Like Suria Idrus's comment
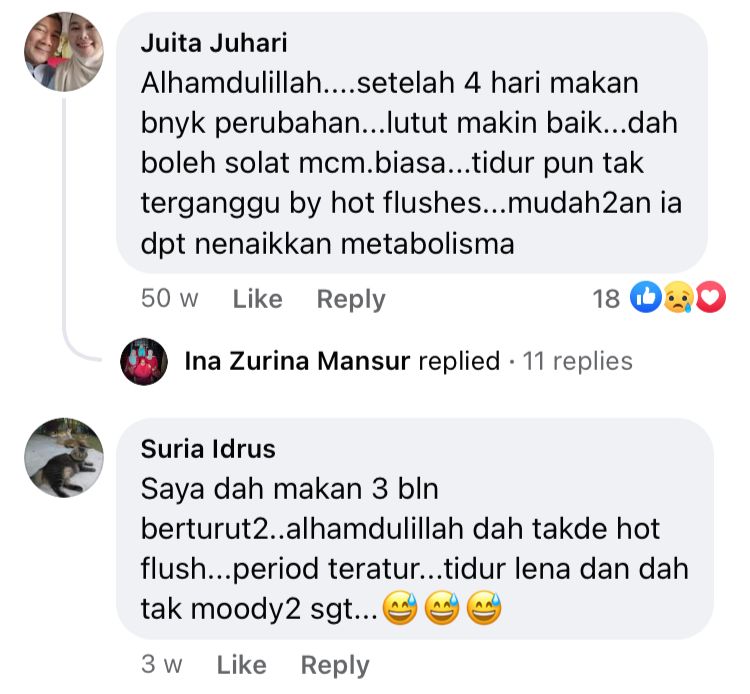750x694 pixels. [242, 665]
